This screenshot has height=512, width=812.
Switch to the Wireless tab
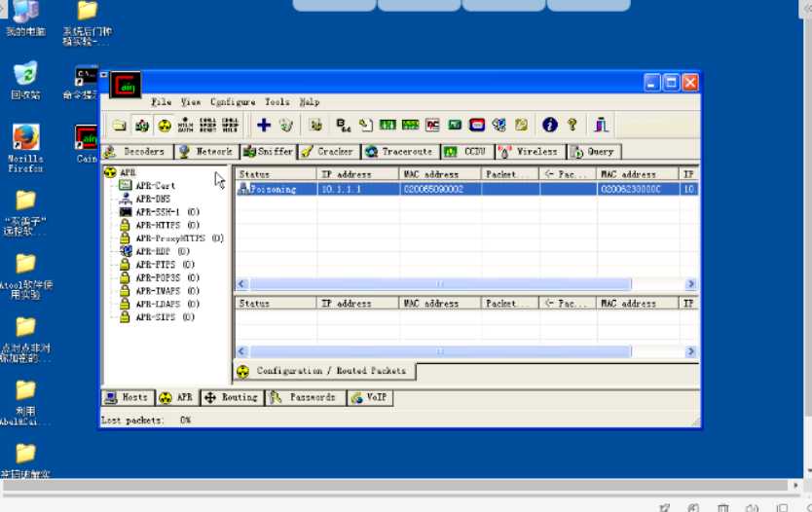point(531,152)
